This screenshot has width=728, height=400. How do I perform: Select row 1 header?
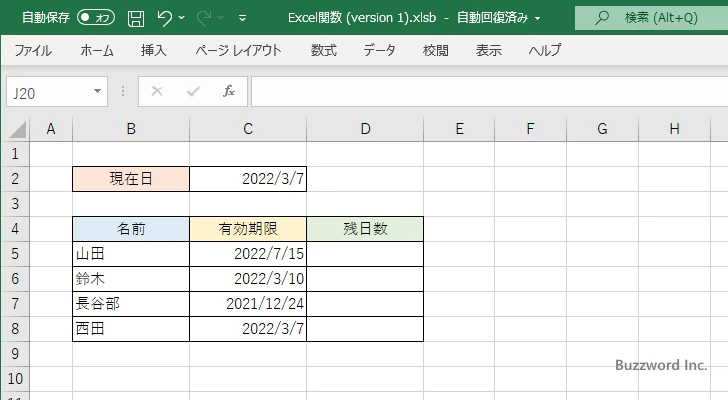15,154
